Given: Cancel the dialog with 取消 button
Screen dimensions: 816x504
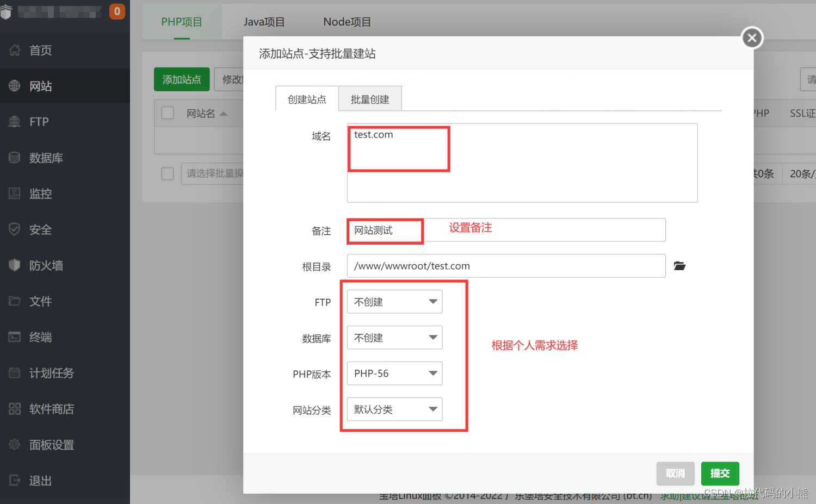Looking at the screenshot, I should 675,473.
